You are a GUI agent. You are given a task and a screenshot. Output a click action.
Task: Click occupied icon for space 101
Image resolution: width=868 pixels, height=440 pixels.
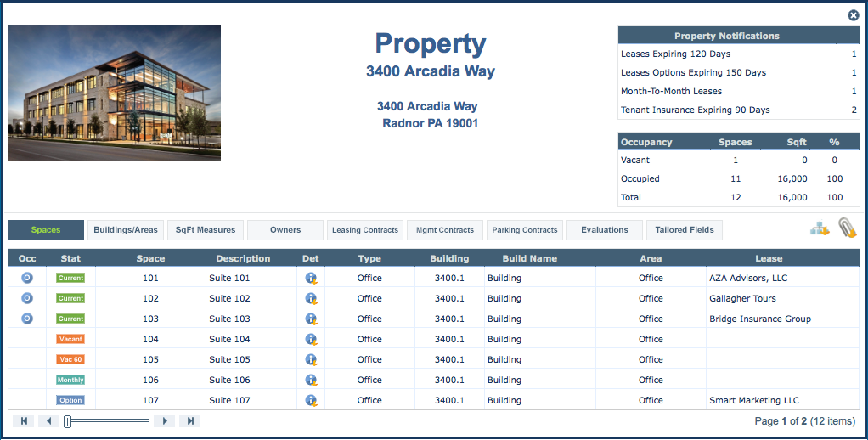[26, 278]
